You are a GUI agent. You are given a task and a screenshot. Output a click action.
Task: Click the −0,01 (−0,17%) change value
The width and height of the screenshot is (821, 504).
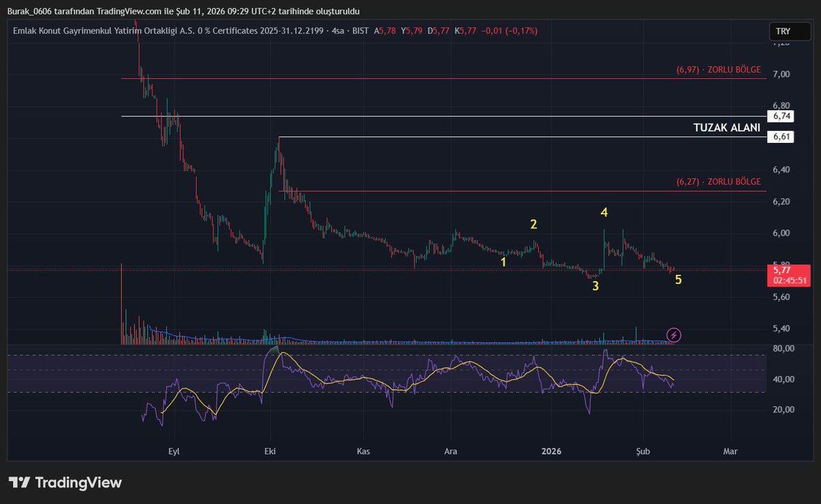pyautogui.click(x=510, y=31)
